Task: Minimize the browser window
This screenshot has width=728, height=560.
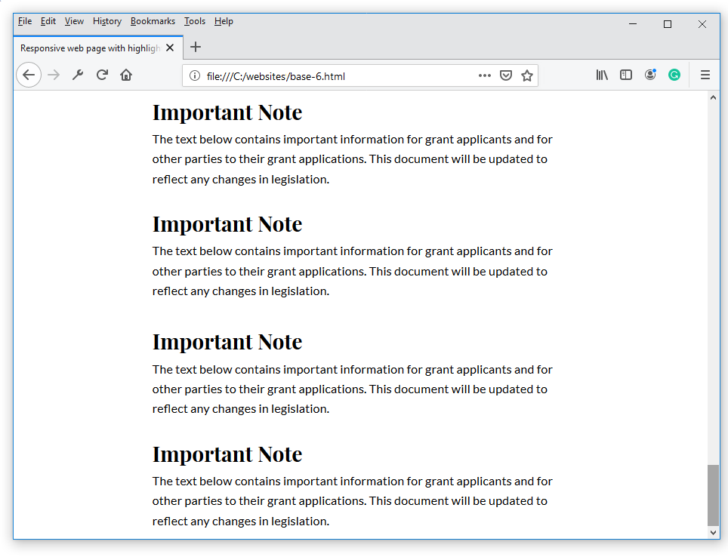Action: (x=633, y=23)
